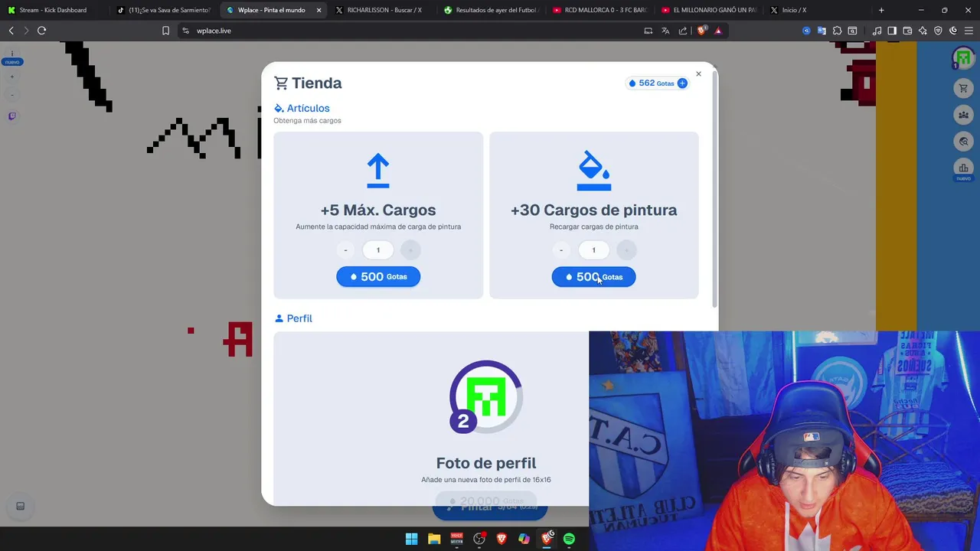Switch to RCD MALLORCA YouTube tab
The height and width of the screenshot is (551, 980).
[601, 10]
